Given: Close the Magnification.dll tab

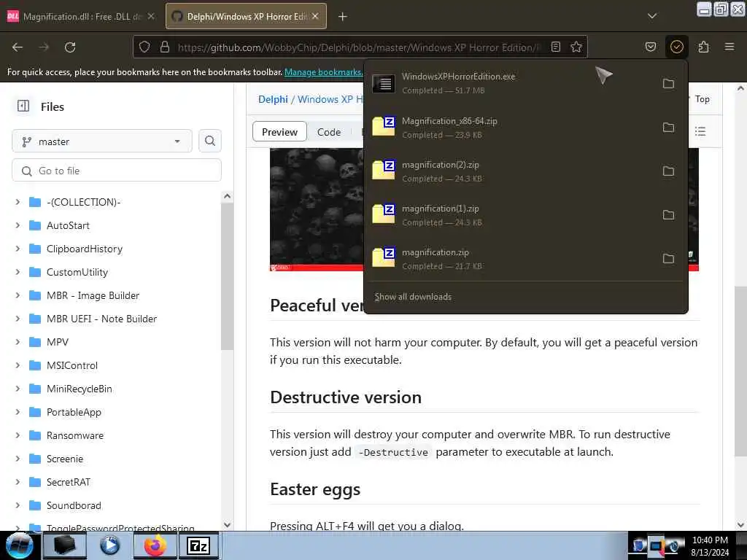Looking at the screenshot, I should click(151, 16).
